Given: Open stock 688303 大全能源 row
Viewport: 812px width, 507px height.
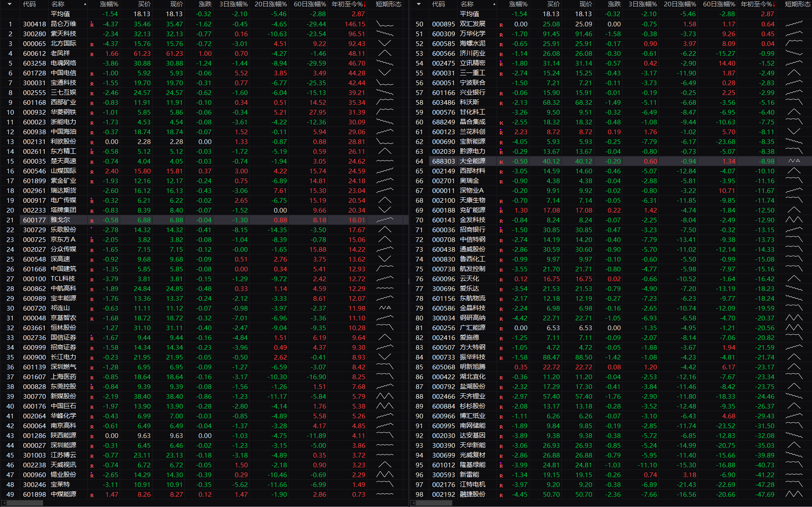Looking at the screenshot, I should (611, 161).
